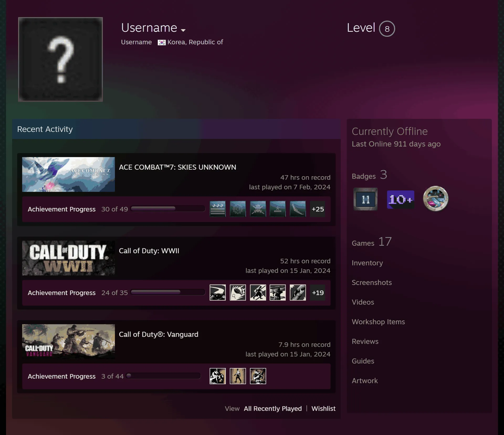Click the Level 8 badge circle

[x=387, y=29]
